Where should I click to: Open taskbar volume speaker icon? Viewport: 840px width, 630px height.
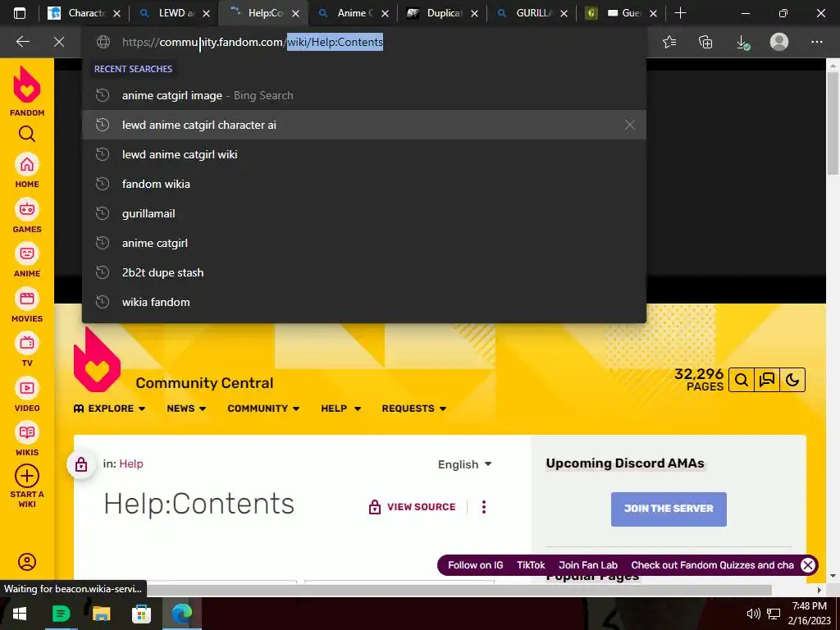pos(753,614)
